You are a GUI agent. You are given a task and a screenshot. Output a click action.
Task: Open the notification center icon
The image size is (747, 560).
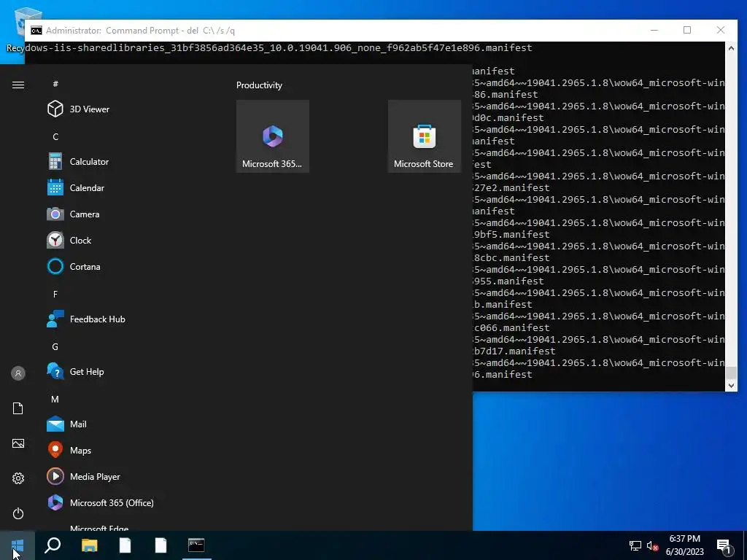tap(724, 545)
